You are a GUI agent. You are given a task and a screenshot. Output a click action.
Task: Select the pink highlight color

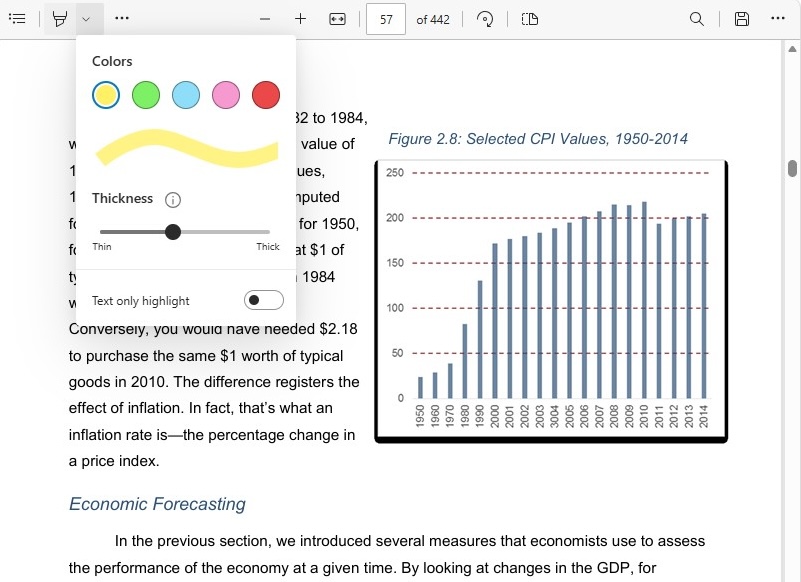coord(226,95)
